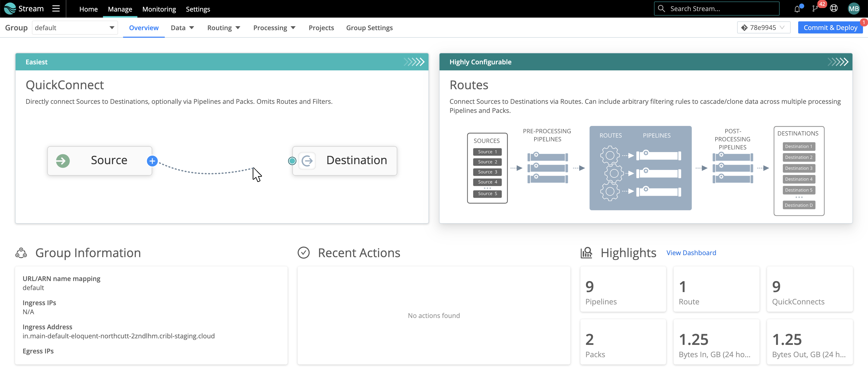Click the blue plus icon on the Source node
The width and height of the screenshot is (868, 369).
pos(152,161)
